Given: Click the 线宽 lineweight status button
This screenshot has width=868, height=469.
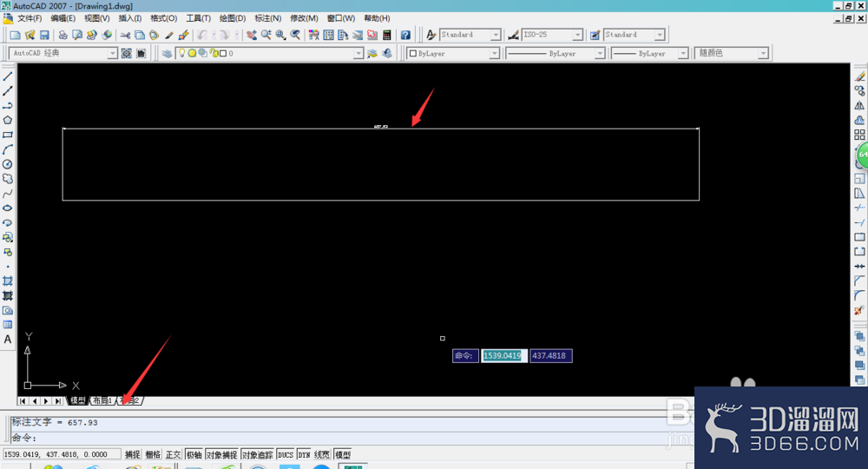Looking at the screenshot, I should click(322, 454).
